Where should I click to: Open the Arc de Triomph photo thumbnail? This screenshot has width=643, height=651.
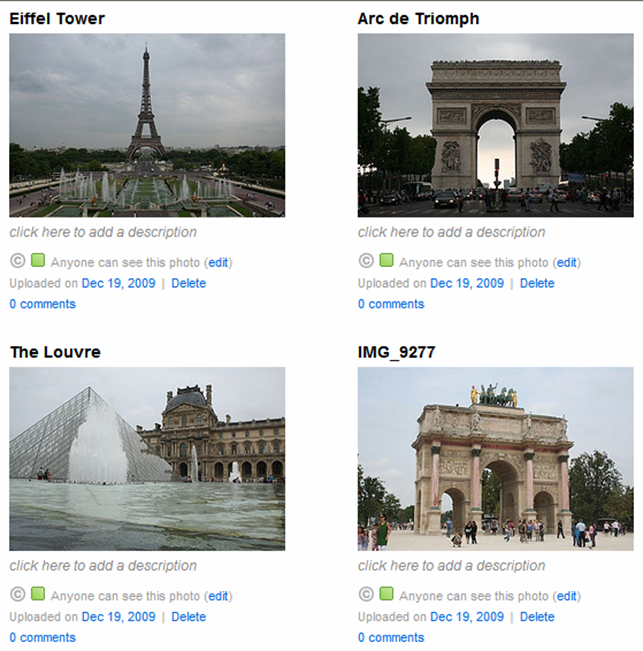tap(496, 125)
